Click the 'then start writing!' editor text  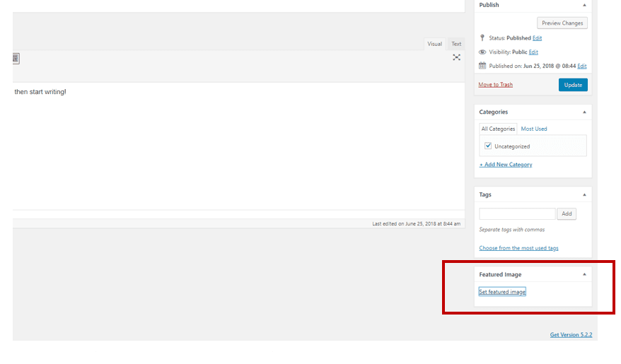tap(40, 92)
